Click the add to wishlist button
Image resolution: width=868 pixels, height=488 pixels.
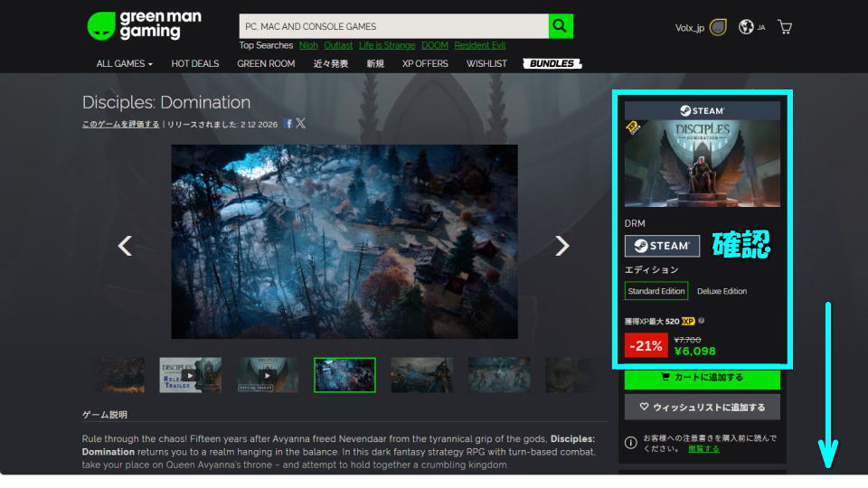702,407
